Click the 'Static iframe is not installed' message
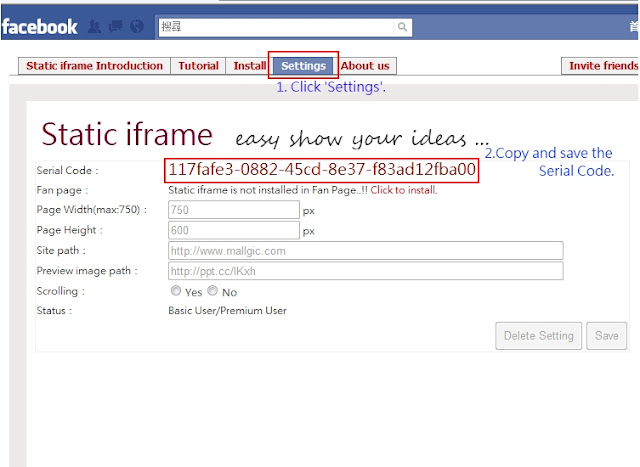 268,190
